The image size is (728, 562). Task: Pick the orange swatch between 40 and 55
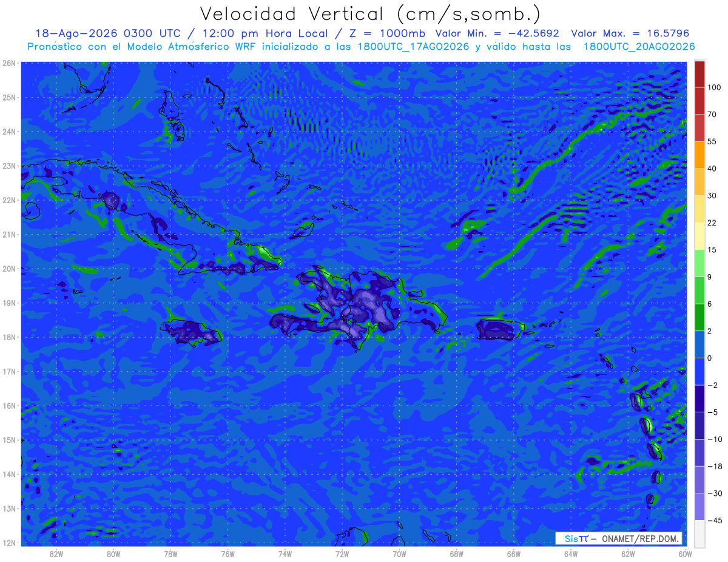click(x=699, y=155)
